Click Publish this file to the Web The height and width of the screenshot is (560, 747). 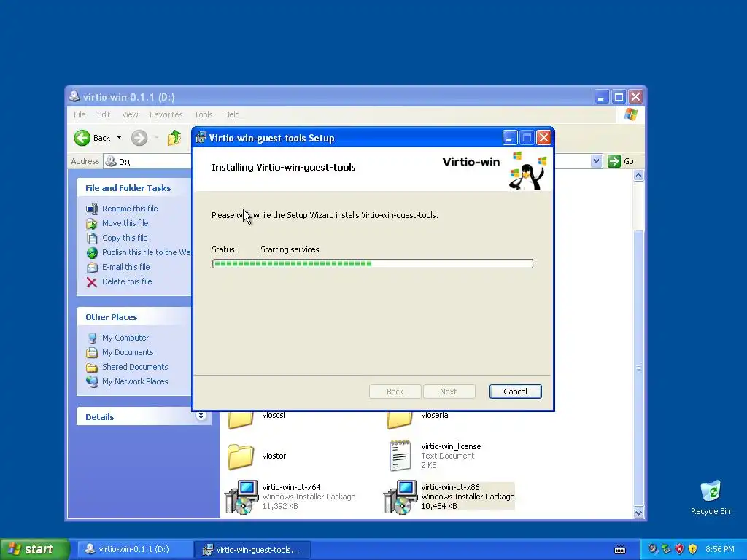[146, 252]
